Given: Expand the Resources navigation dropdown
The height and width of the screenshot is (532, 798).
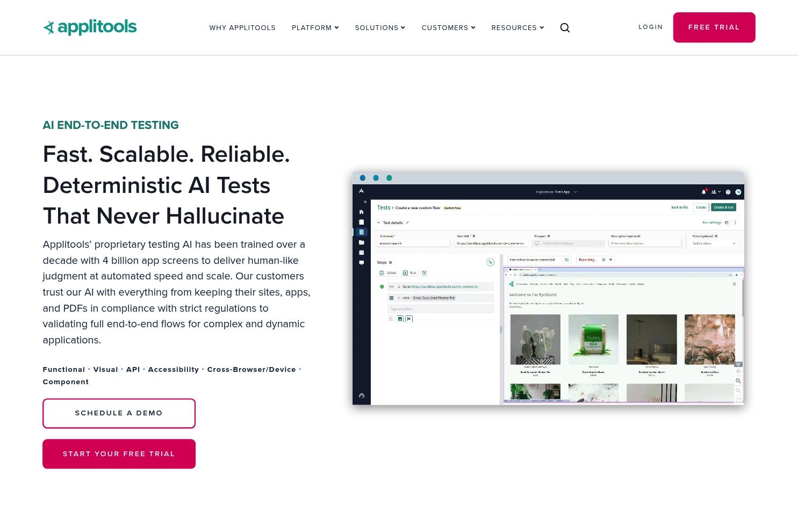Looking at the screenshot, I should 517,28.
